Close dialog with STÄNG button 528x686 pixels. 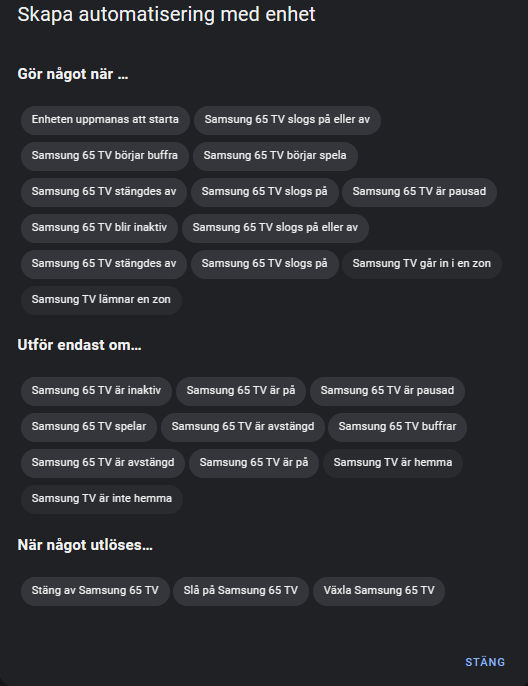485,662
